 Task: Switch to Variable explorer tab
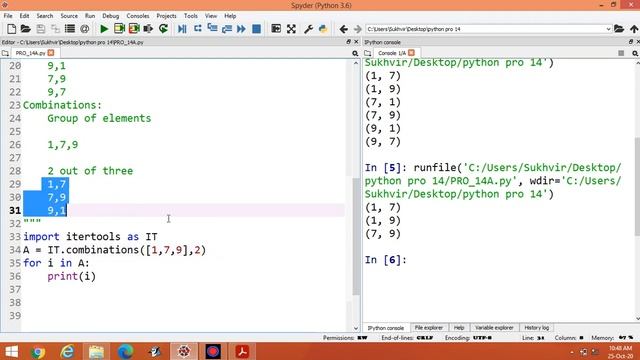tap(494, 328)
